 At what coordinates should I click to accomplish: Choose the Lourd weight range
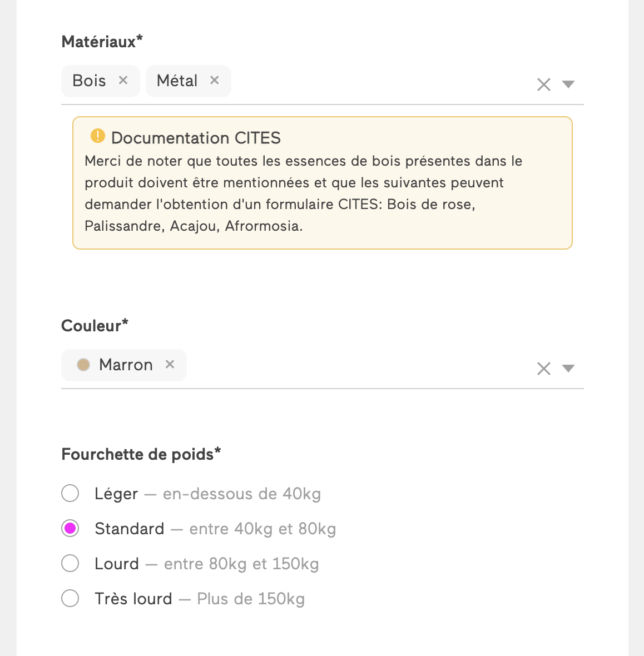click(70, 563)
